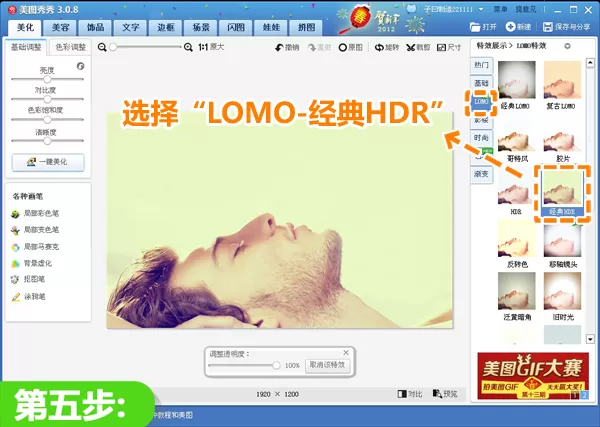
Task: Select the 涂鸦笔 tool
Action: (28, 297)
